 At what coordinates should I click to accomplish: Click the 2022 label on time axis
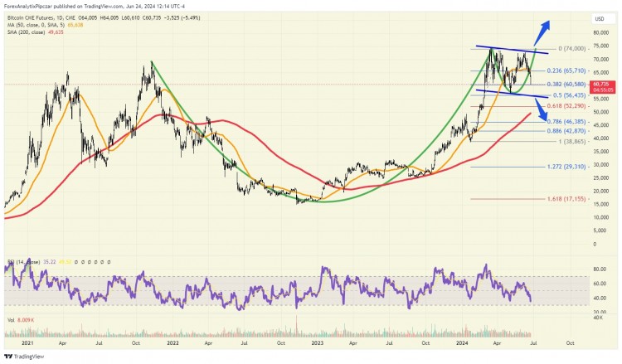tap(173, 343)
